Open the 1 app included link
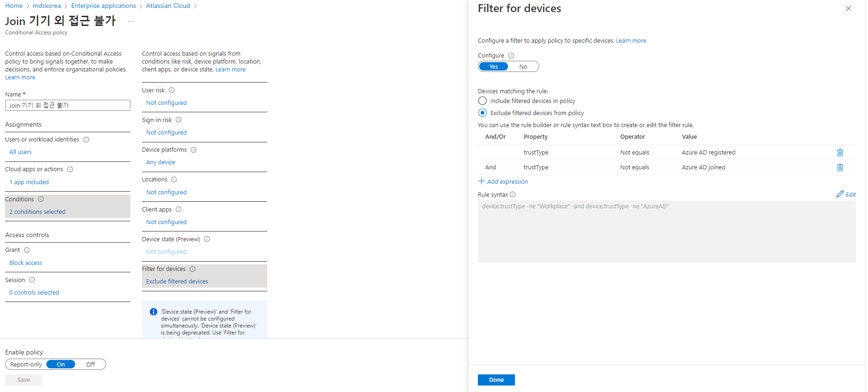868x392 pixels. (x=29, y=182)
